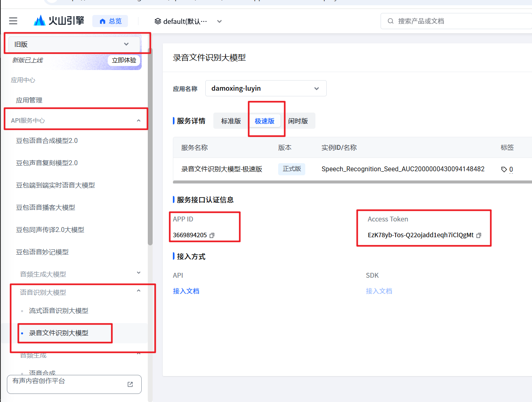
Task: Open the hamburger navigation menu
Action: pos(13,21)
